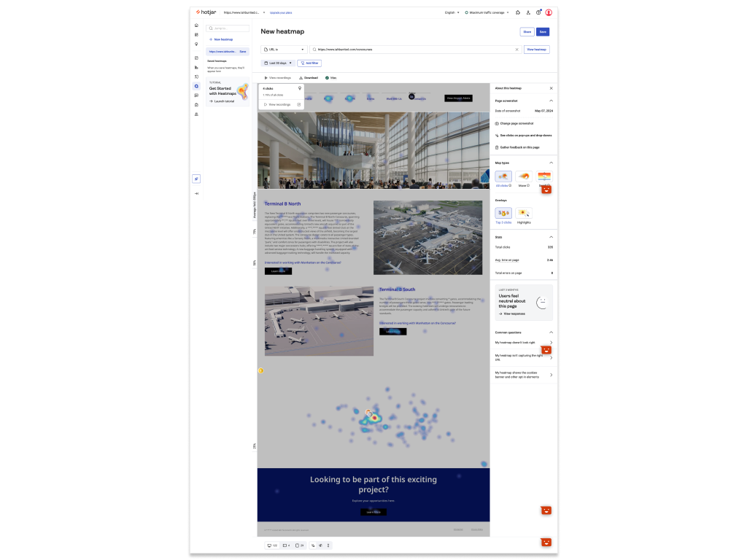Select the Scroll map type thumbnail

click(544, 176)
